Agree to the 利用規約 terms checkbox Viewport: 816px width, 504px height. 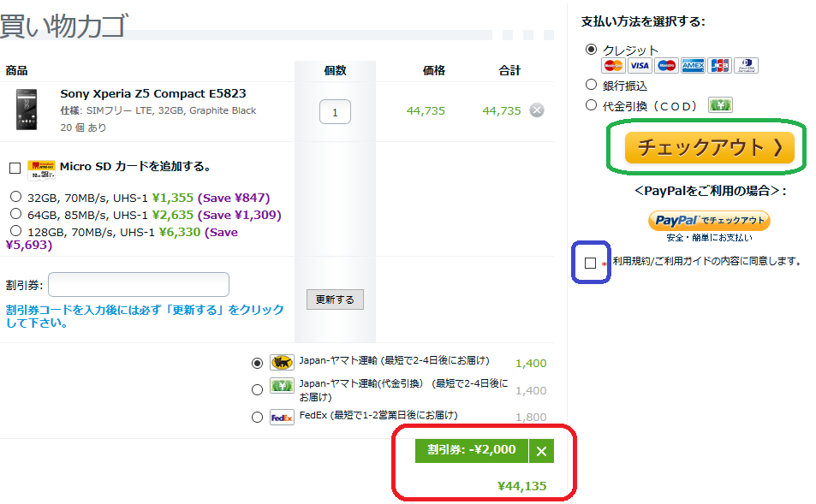[x=590, y=264]
